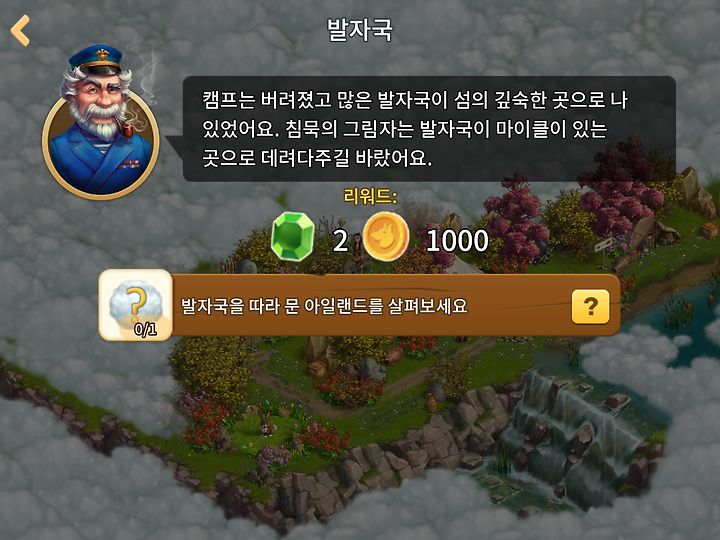
Task: Click the 리워드 rewards label
Action: pyautogui.click(x=370, y=197)
